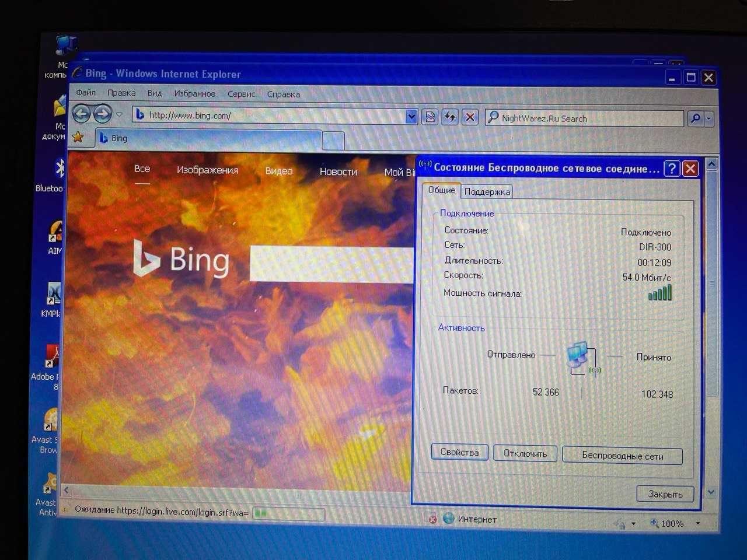Click the search magnifier button

click(696, 119)
